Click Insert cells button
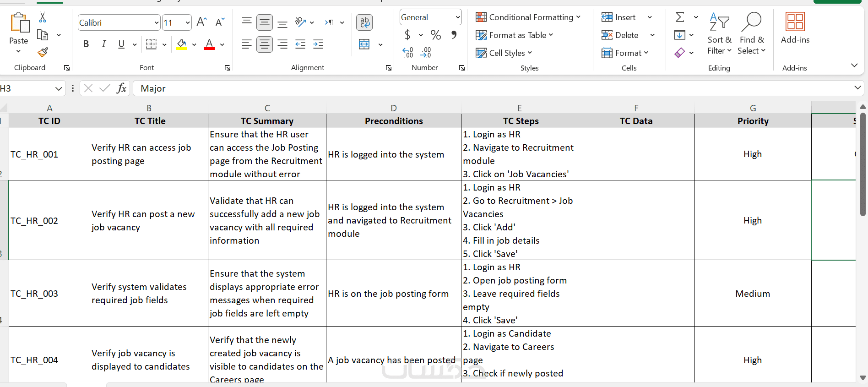This screenshot has width=868, height=387. (x=618, y=17)
